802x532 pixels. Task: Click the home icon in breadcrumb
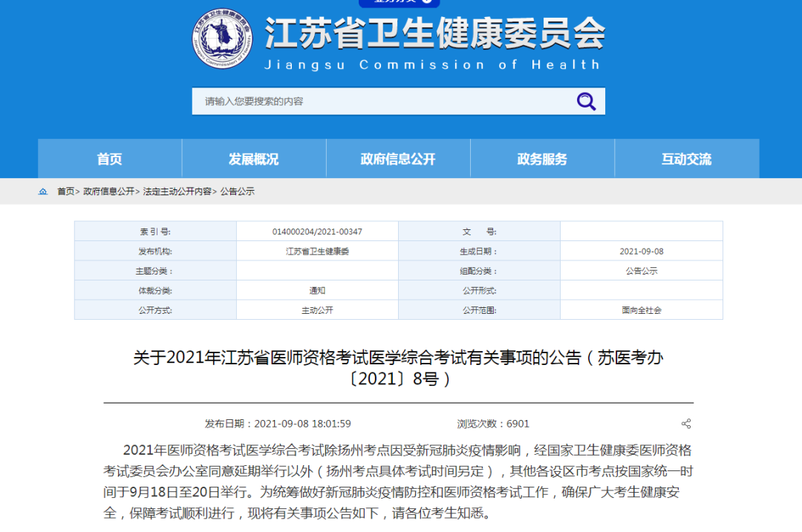point(43,191)
